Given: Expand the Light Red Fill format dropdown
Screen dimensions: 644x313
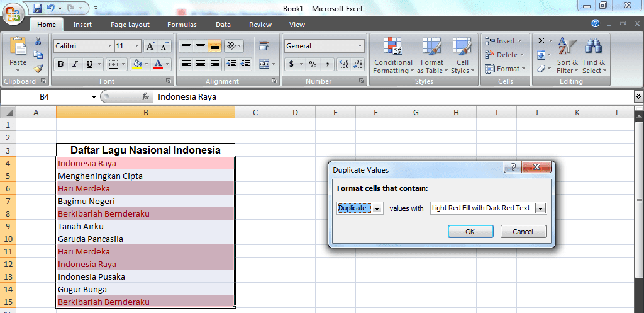Looking at the screenshot, I should [540, 208].
